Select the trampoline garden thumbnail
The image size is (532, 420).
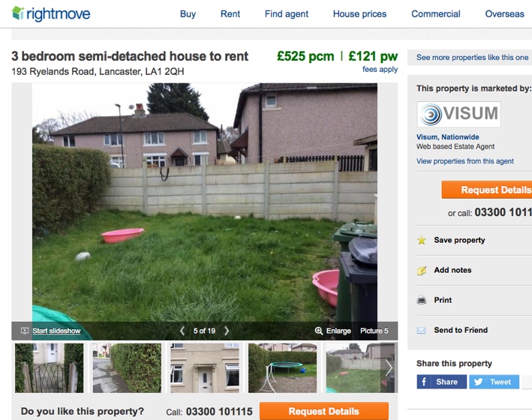tap(282, 367)
